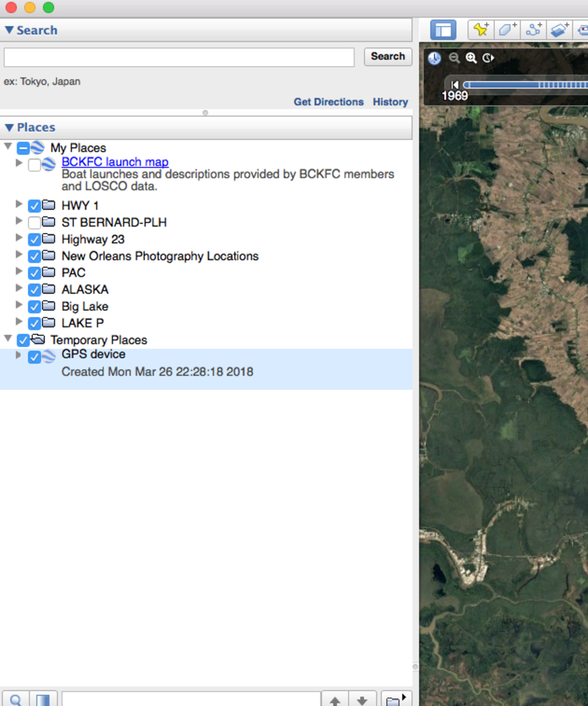
Task: Open Get Directions link
Action: pyautogui.click(x=328, y=102)
